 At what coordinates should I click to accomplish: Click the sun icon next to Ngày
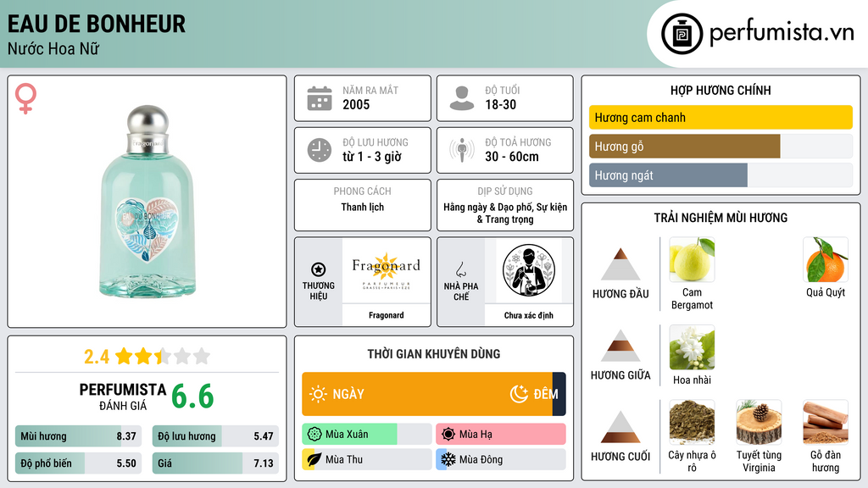[x=318, y=394]
